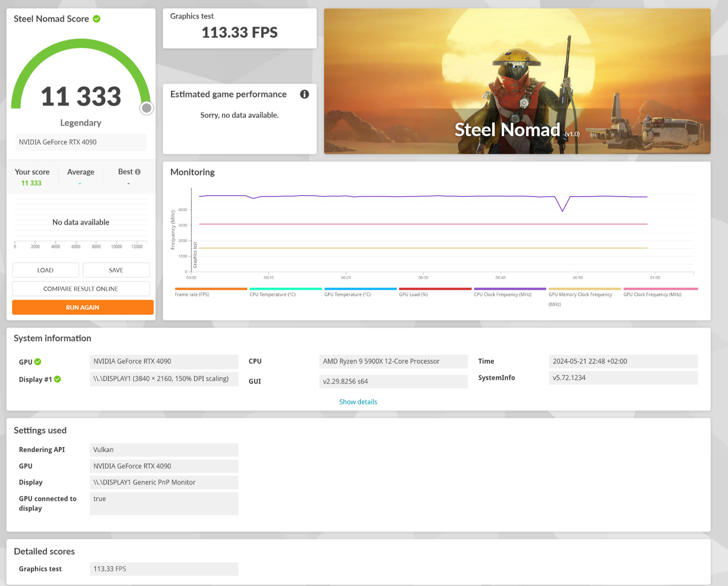The height and width of the screenshot is (586, 728).
Task: Click the LOAD button
Action: pos(45,270)
